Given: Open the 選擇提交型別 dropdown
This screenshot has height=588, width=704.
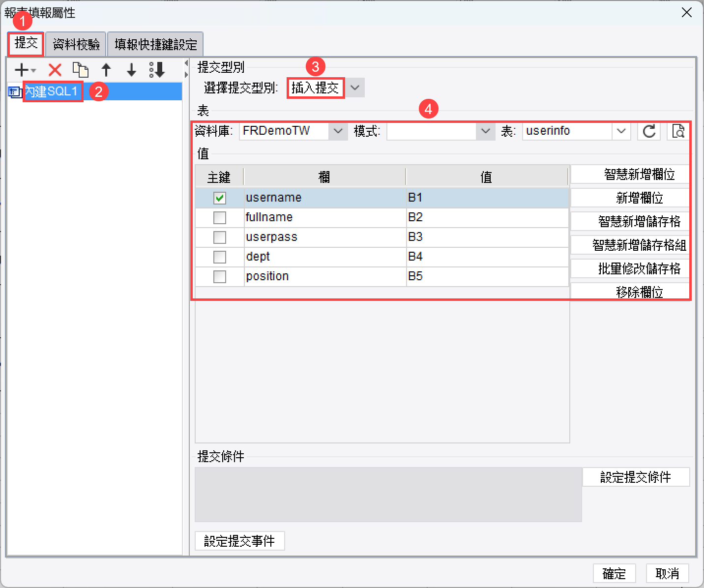Looking at the screenshot, I should click(x=355, y=88).
